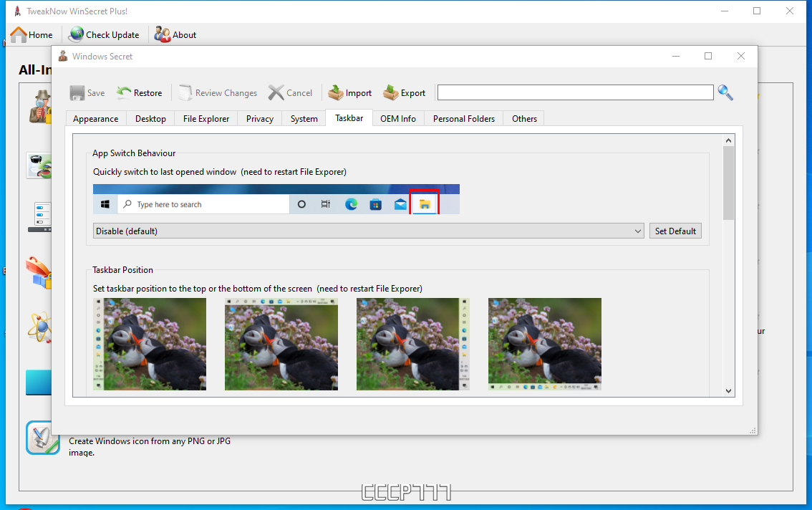The image size is (812, 510).
Task: Click 'Create Windows icon from any PNG or JPG' text
Action: (150, 441)
